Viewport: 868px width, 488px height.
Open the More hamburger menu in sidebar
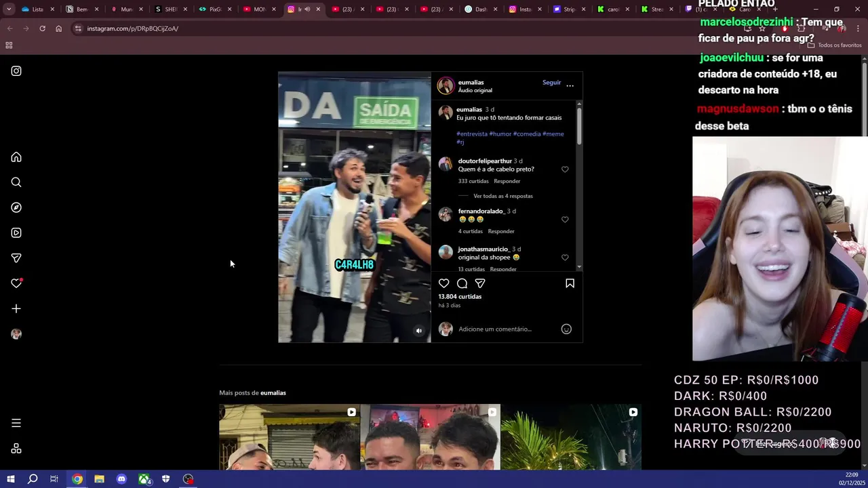[x=16, y=423]
